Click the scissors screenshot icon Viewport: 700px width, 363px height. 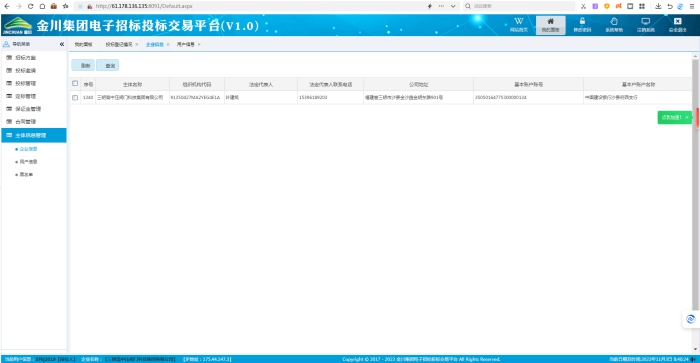(x=583, y=6)
